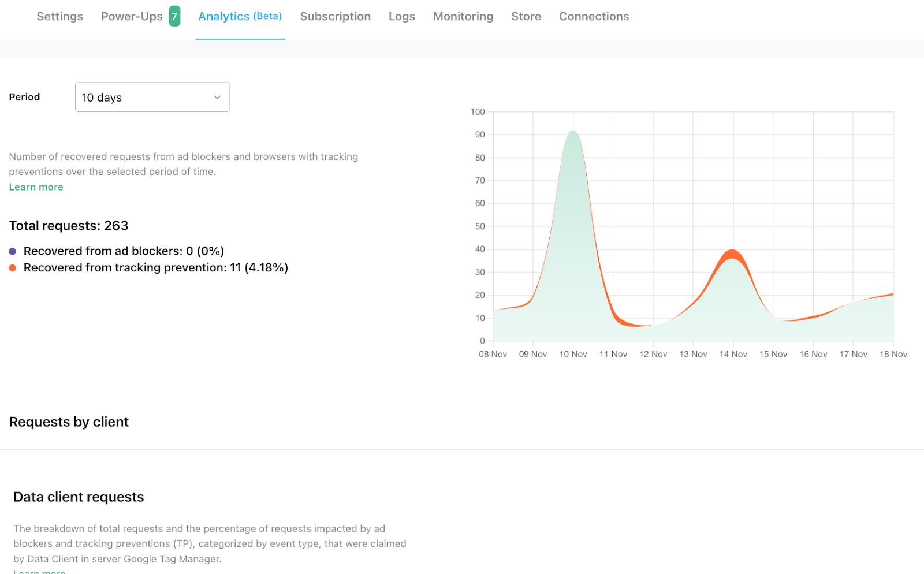Click the Learn more link under recovered requests
This screenshot has height=574, width=924.
(x=36, y=187)
